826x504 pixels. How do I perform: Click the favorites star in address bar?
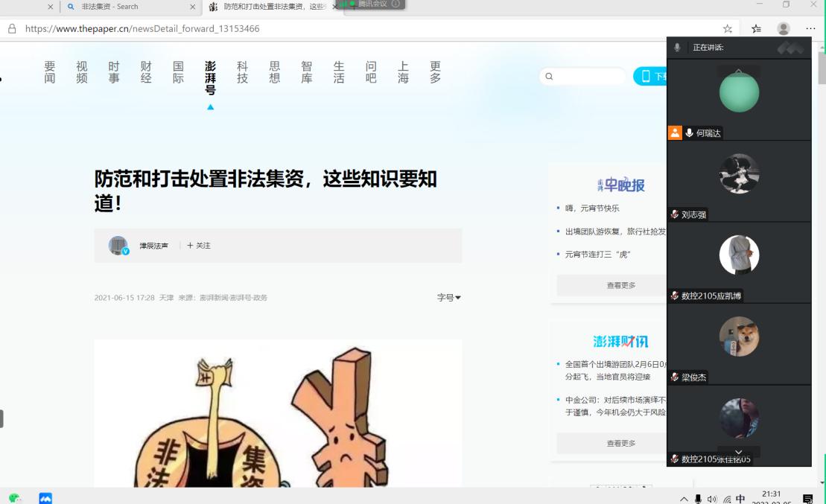coord(728,28)
